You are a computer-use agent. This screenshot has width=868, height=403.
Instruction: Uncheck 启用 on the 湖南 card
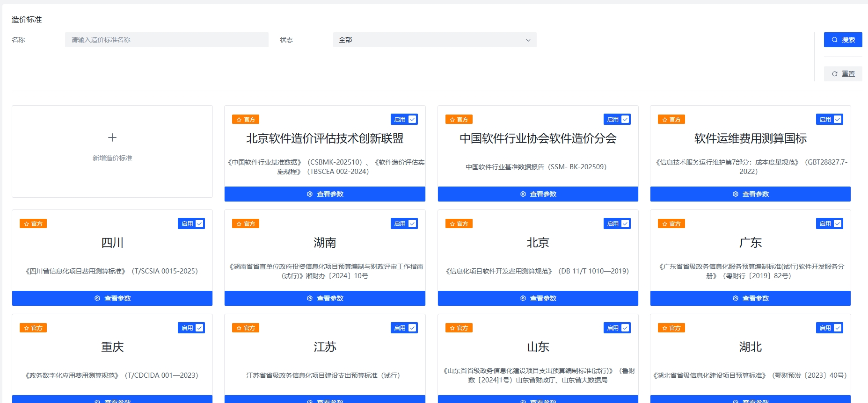(412, 223)
